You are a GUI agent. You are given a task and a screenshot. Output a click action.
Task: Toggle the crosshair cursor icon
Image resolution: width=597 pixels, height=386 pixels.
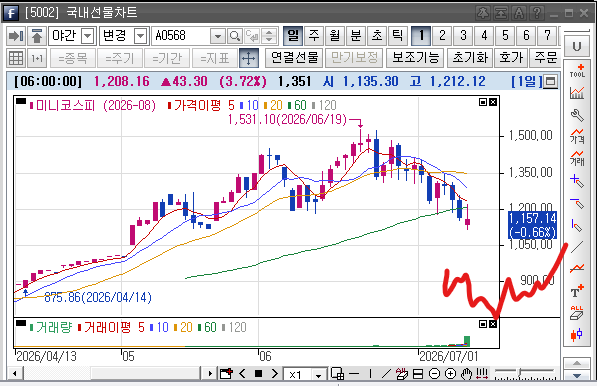pos(249,58)
